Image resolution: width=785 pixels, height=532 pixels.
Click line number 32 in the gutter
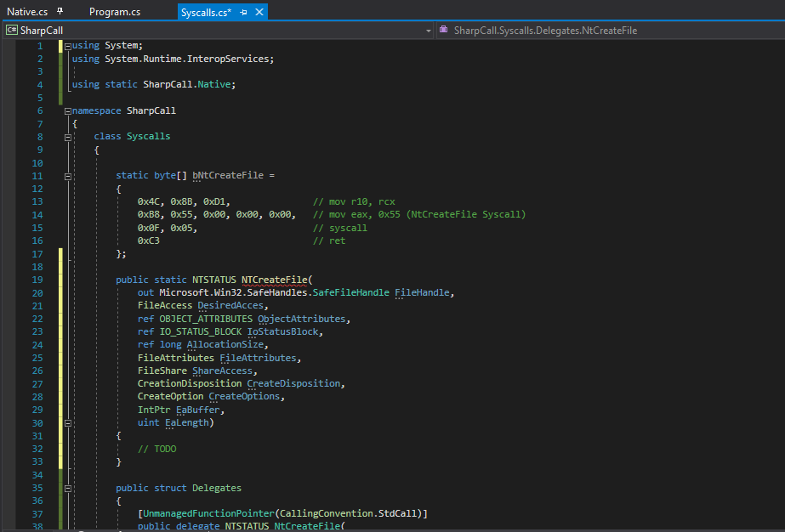coord(37,449)
